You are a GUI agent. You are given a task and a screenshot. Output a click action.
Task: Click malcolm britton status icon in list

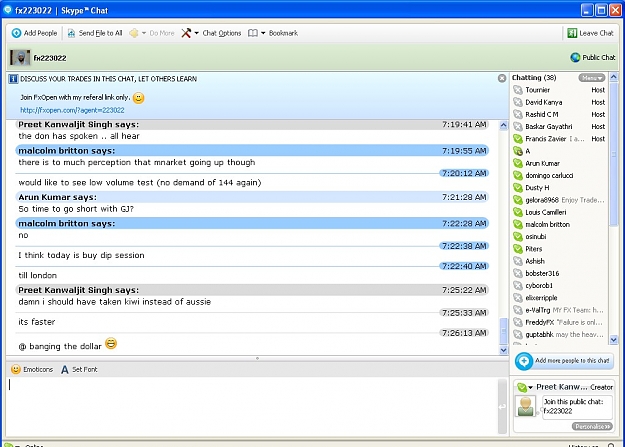(x=518, y=224)
